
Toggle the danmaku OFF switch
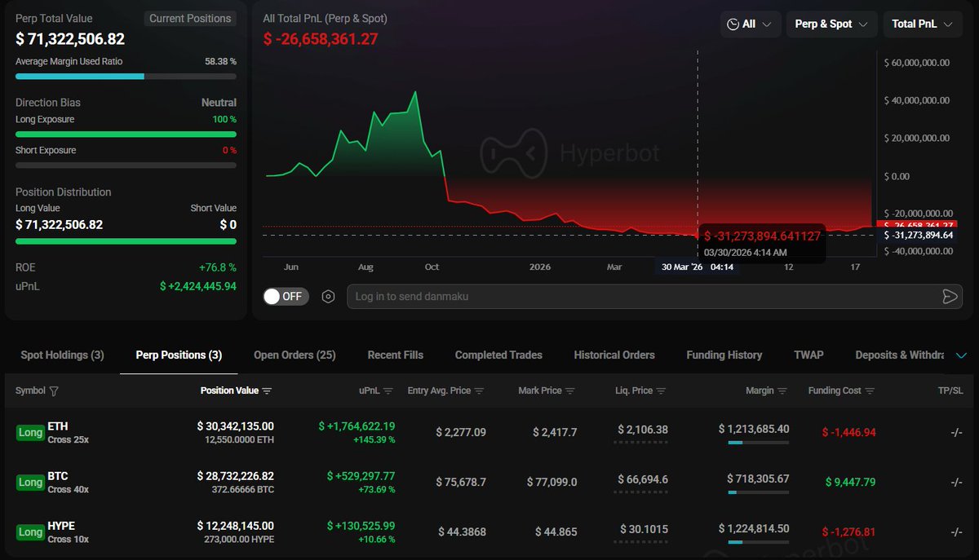[x=286, y=297]
